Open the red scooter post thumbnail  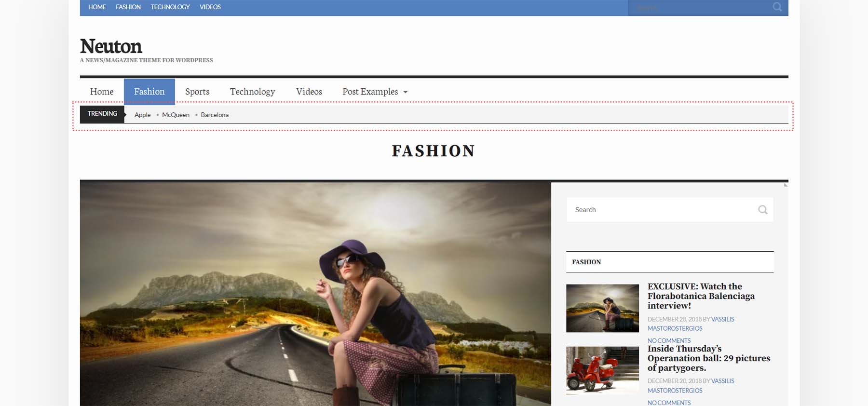(602, 370)
